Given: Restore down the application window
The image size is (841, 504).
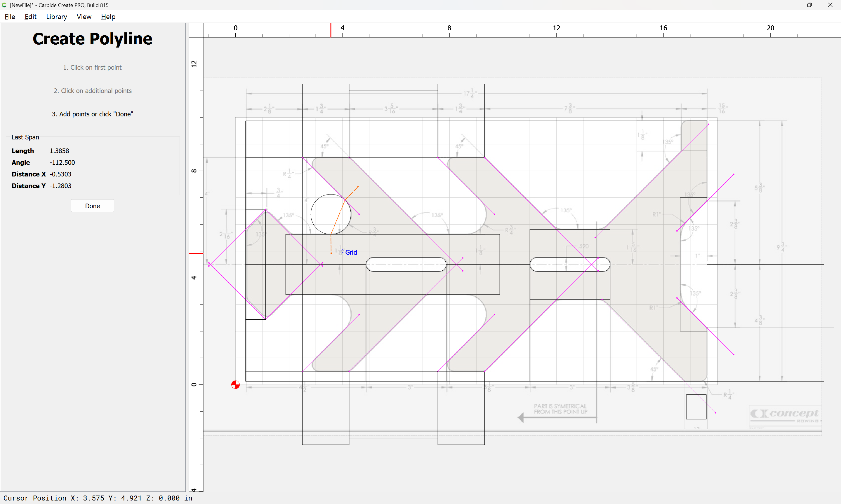Looking at the screenshot, I should pyautogui.click(x=809, y=5).
